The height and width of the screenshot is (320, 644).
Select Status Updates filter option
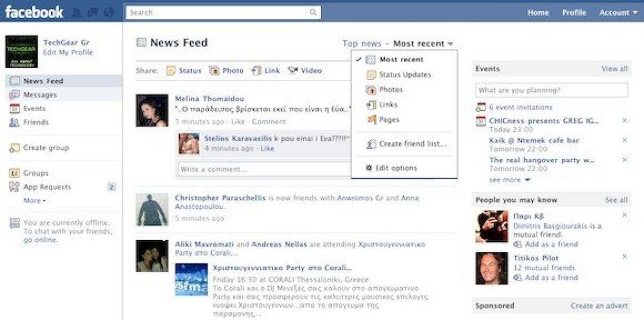tap(405, 75)
